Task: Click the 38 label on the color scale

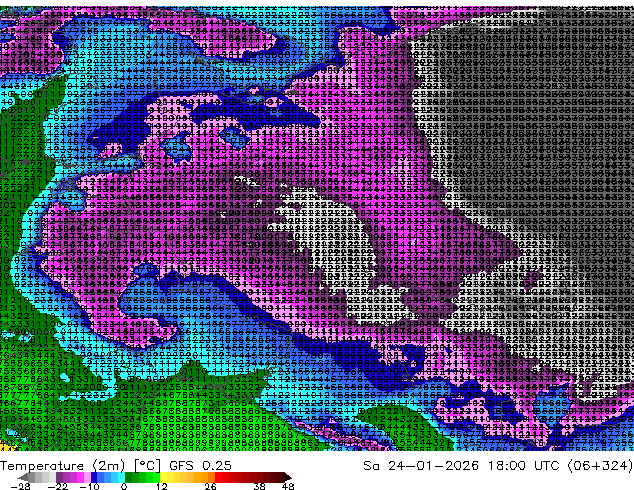Action: (x=260, y=486)
